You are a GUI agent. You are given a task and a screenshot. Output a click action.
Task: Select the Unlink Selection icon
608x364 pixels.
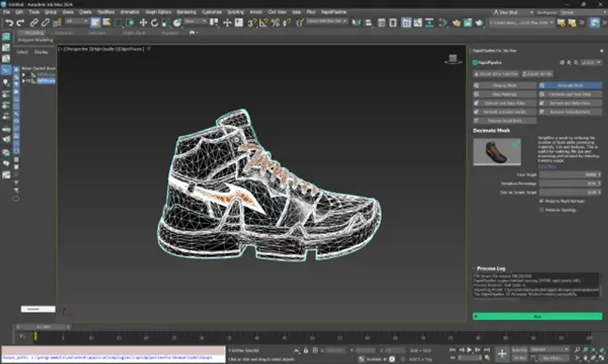(x=46, y=23)
